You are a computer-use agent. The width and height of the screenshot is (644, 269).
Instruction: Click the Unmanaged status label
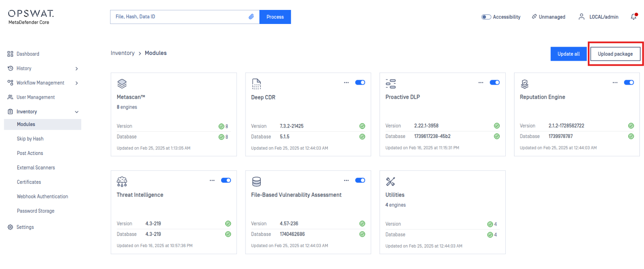tap(552, 17)
